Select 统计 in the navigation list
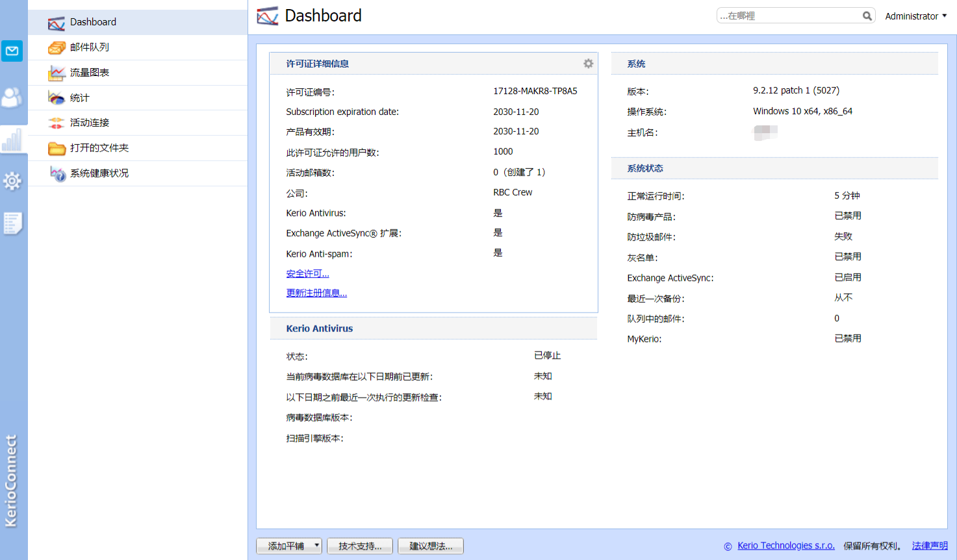 pyautogui.click(x=138, y=98)
